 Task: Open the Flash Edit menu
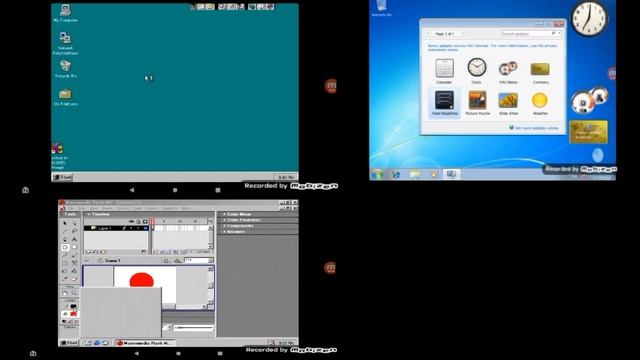pos(82,208)
